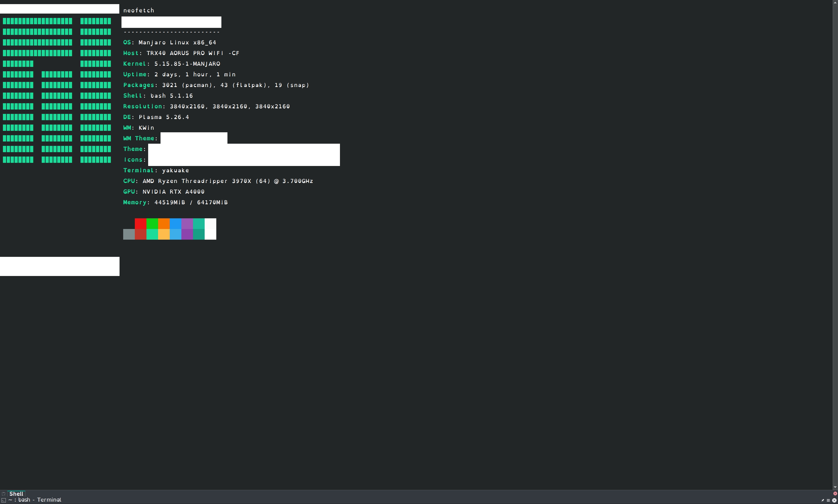Click the green Manjaro ASCII logo
Viewport: 838px width, 504px height.
pyautogui.click(x=57, y=90)
